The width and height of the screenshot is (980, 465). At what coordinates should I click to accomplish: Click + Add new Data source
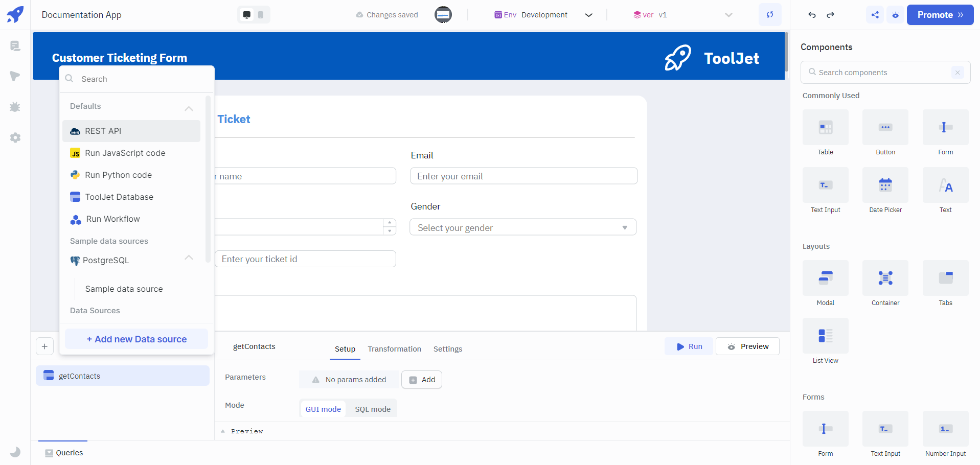tap(136, 339)
